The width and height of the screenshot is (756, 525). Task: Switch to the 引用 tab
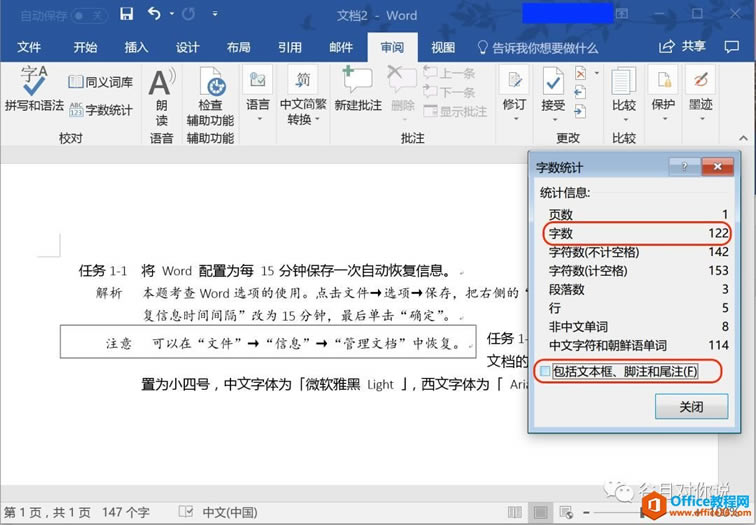click(x=290, y=47)
